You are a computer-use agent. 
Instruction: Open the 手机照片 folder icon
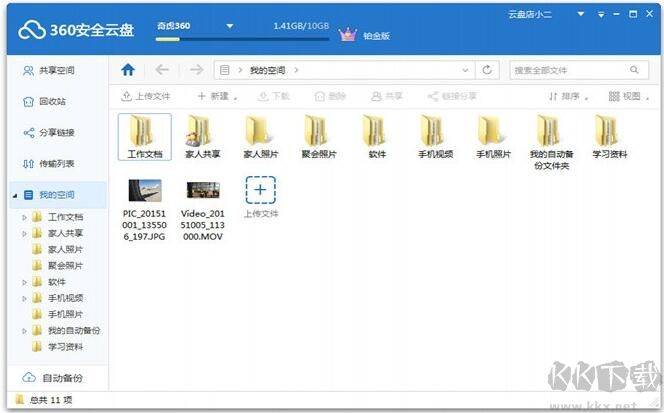point(490,130)
